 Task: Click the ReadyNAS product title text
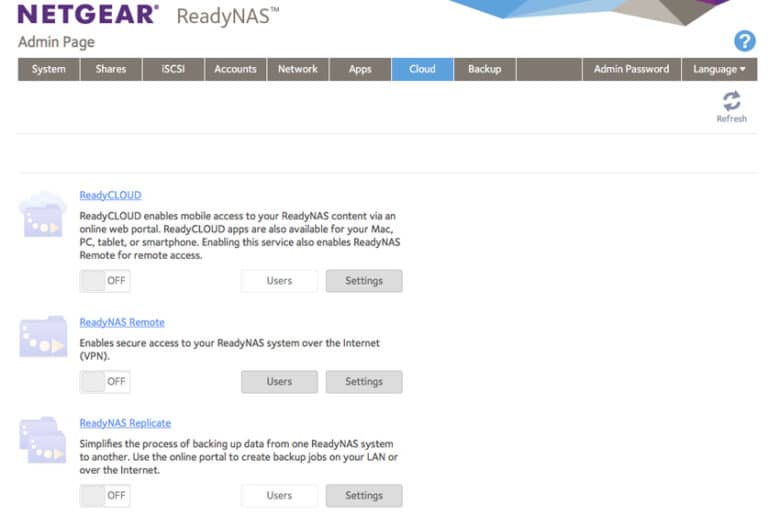(228, 16)
